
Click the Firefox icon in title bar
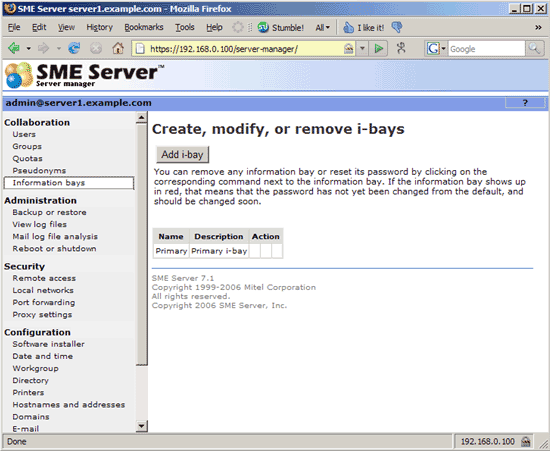coord(10,8)
